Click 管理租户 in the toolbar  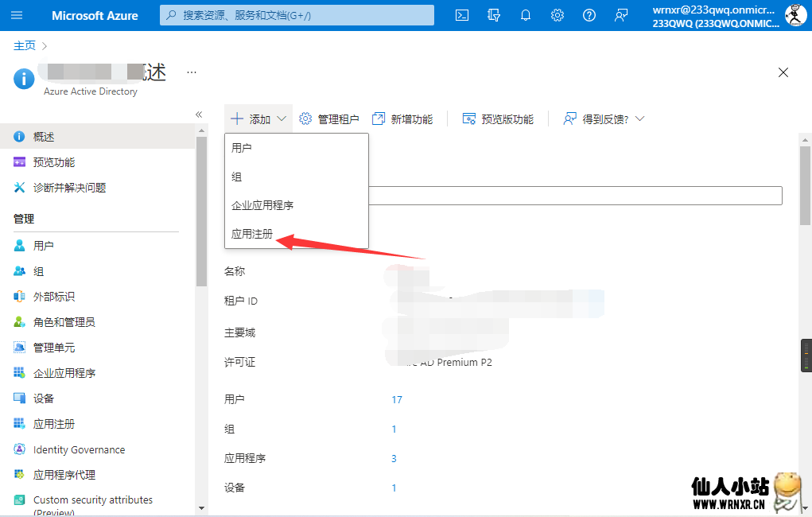tap(329, 119)
